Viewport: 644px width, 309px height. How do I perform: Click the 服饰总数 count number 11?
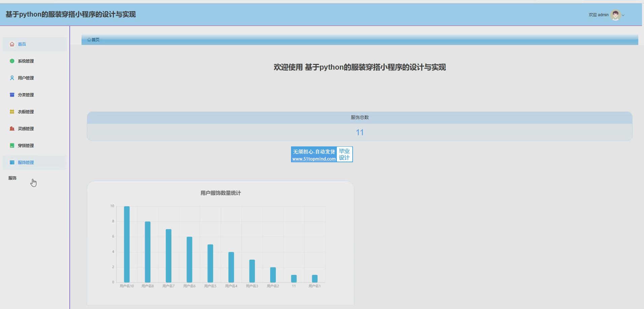click(x=359, y=133)
